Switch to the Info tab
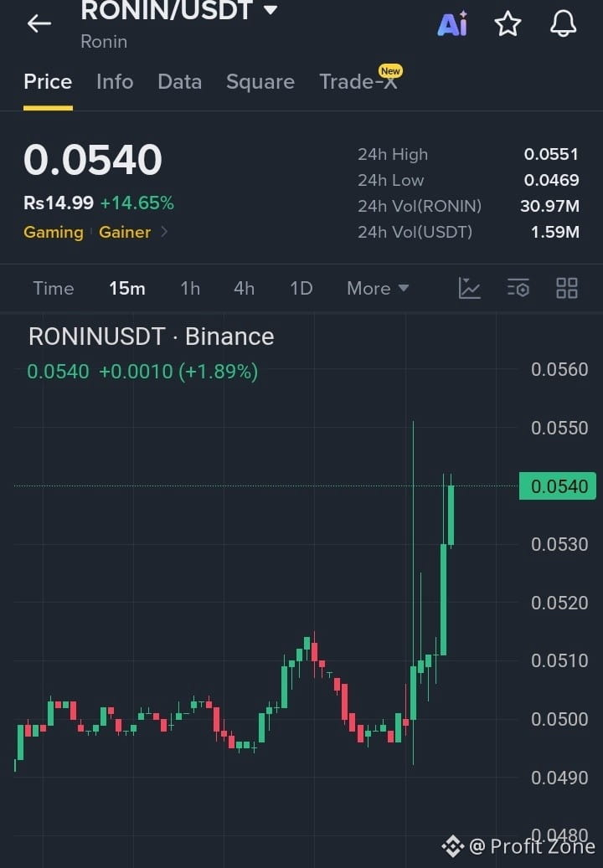Image resolution: width=603 pixels, height=868 pixels. tap(115, 82)
